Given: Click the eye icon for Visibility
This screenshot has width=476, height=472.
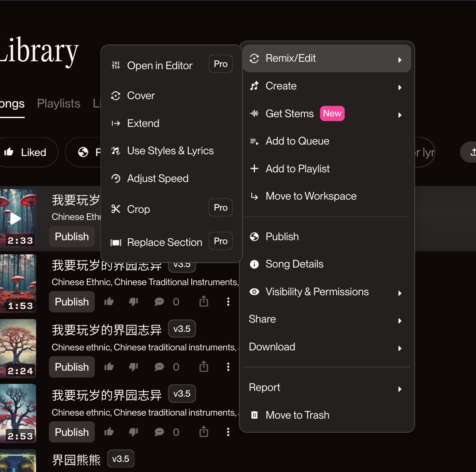Looking at the screenshot, I should tap(254, 292).
